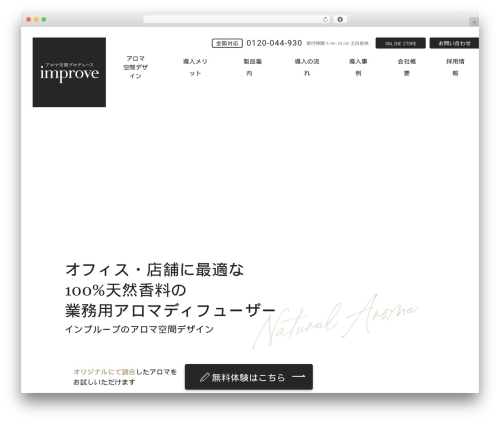The width and height of the screenshot is (500, 423).
Task: Click the オフィス・店舗に最適な heading line
Action: tap(154, 270)
